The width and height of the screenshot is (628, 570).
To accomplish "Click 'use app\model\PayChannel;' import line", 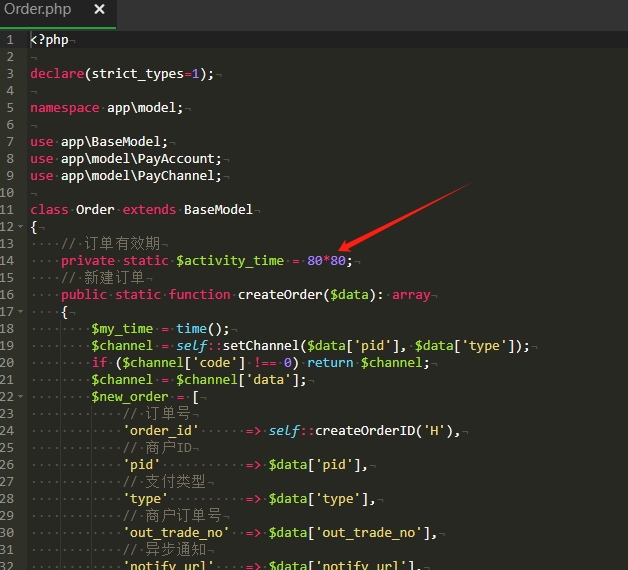I will tap(126, 176).
